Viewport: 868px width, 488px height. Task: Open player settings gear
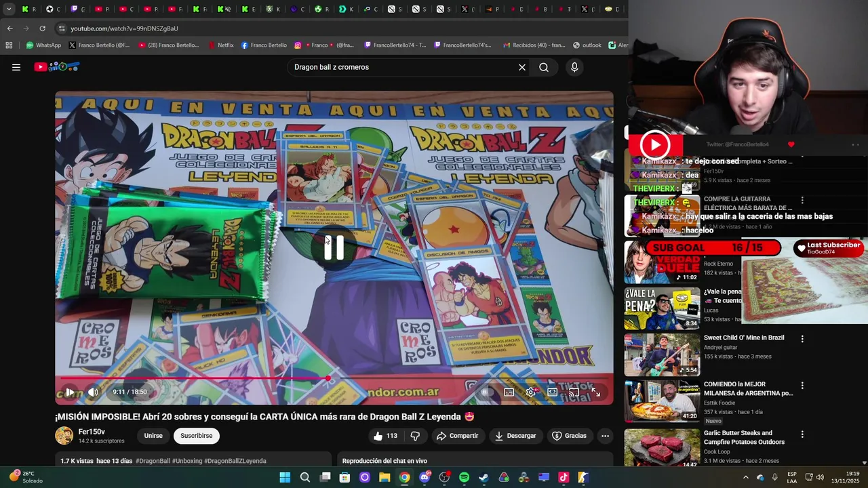(x=531, y=392)
